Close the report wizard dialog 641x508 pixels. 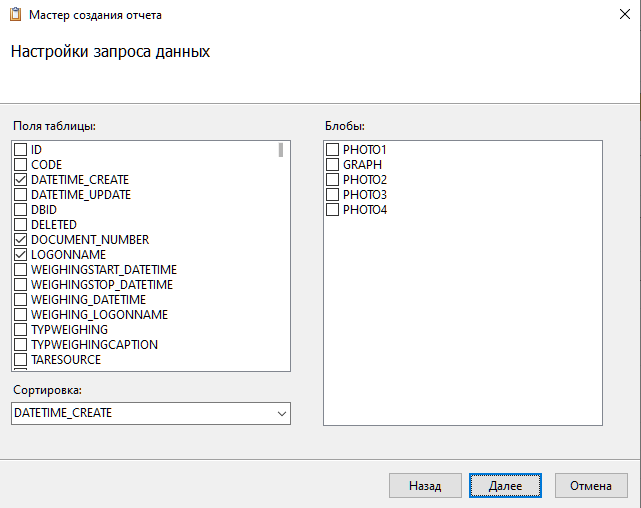coord(612,15)
